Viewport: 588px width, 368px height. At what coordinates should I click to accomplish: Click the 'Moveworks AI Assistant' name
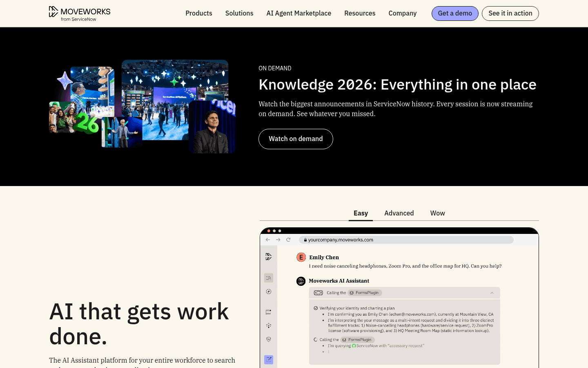point(339,281)
